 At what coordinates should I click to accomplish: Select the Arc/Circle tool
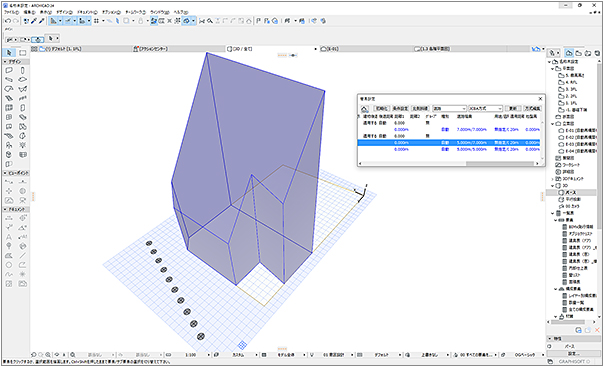[9, 265]
